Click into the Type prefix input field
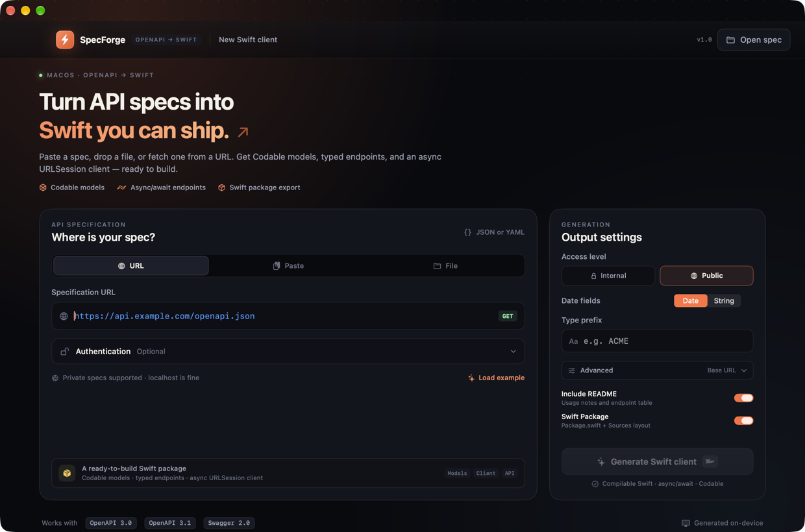This screenshot has height=532, width=805. coord(657,341)
